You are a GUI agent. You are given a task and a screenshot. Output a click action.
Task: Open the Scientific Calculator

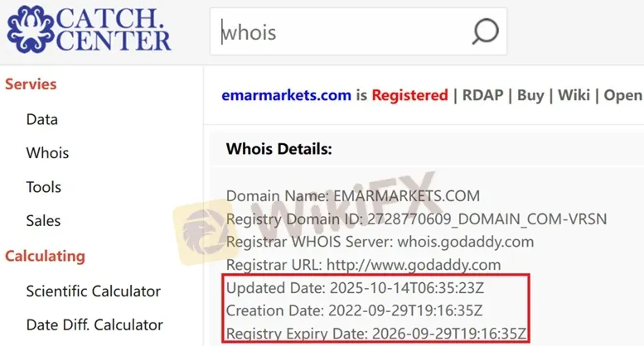tap(93, 291)
